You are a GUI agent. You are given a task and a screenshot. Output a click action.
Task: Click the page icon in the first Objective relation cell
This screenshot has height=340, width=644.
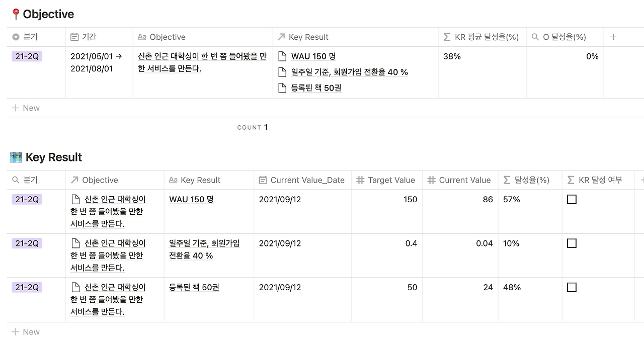[x=75, y=199]
